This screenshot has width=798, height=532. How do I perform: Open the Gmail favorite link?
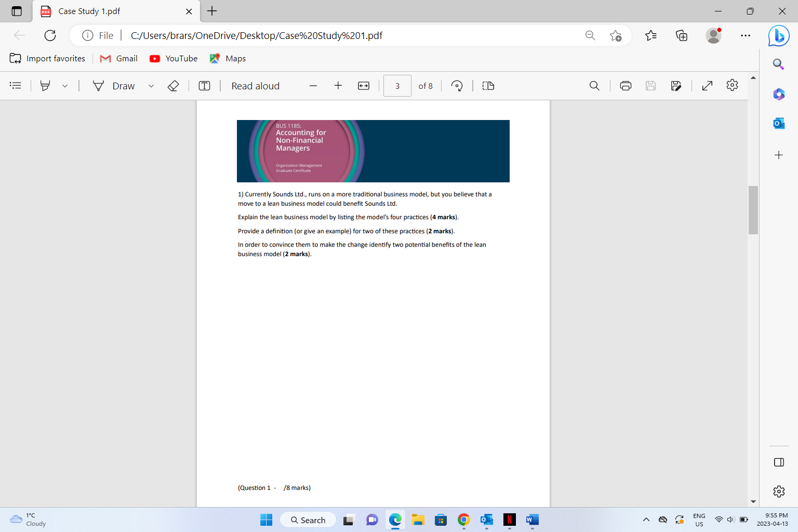118,58
